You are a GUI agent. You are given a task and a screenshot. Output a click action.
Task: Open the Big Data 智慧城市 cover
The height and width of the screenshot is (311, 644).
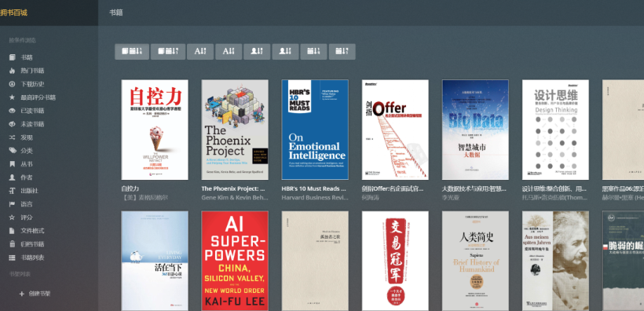tap(475, 130)
